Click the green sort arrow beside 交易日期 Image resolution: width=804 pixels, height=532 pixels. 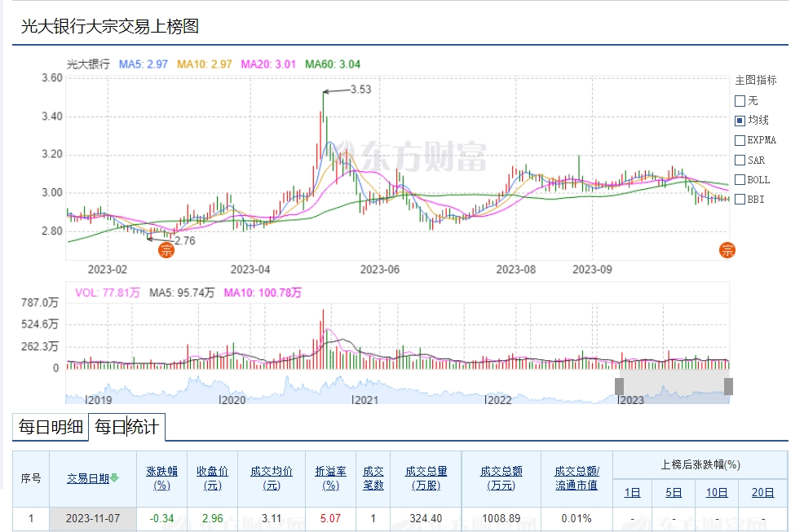[x=115, y=478]
